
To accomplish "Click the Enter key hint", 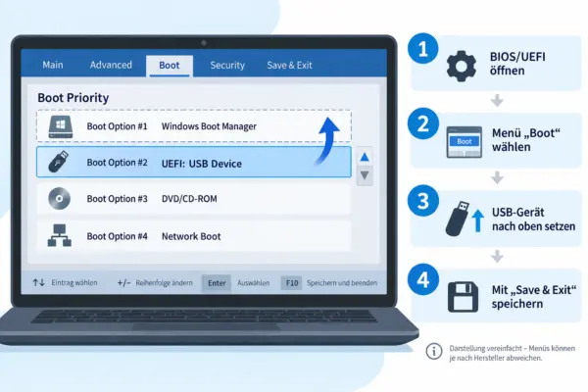I will click(217, 283).
